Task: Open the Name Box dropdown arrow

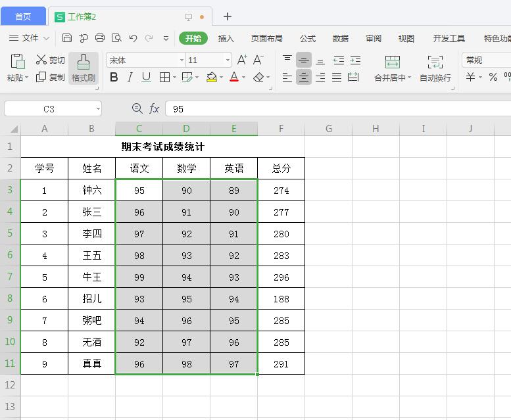Action: pyautogui.click(x=98, y=108)
